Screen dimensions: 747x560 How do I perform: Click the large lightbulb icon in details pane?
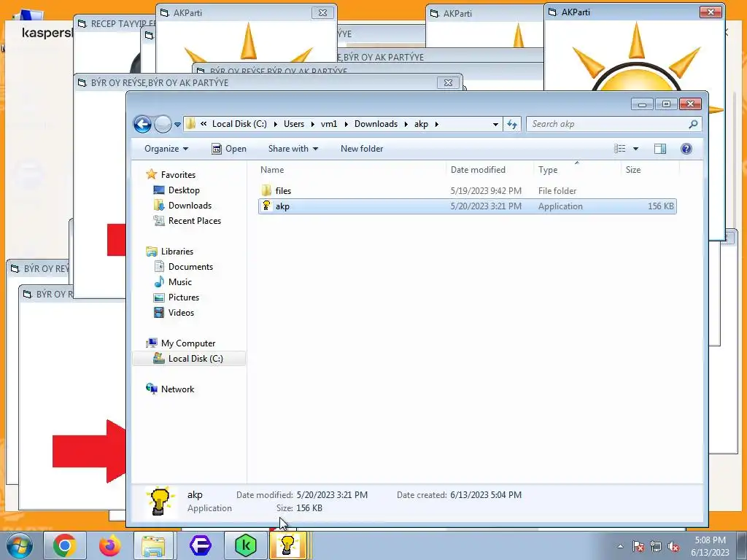pyautogui.click(x=160, y=501)
